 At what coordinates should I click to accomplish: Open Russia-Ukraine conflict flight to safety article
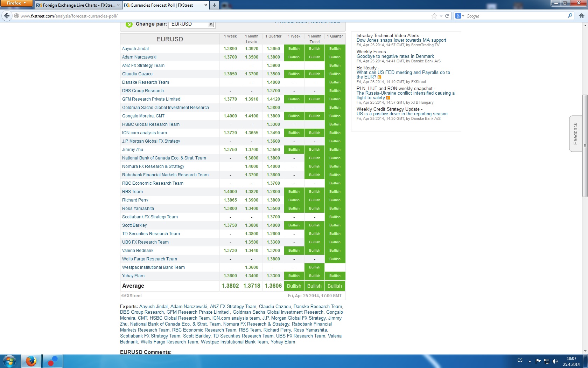coord(405,95)
